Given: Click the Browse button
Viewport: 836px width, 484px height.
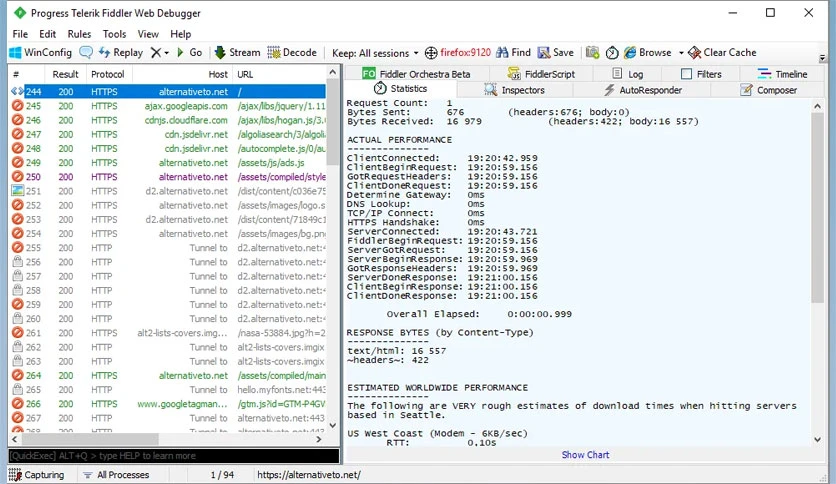Looking at the screenshot, I should 648,52.
